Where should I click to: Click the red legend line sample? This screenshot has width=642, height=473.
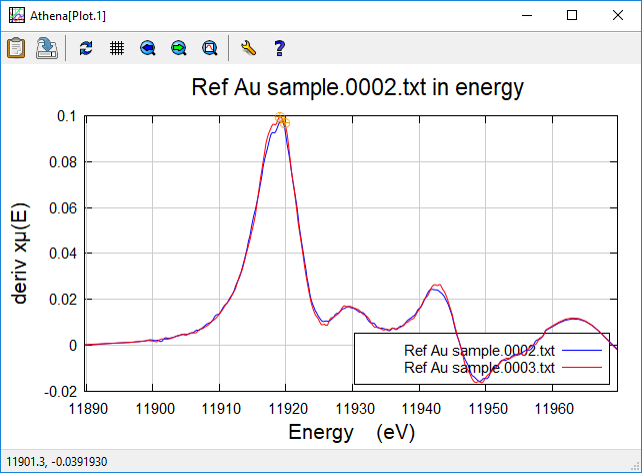click(x=582, y=368)
